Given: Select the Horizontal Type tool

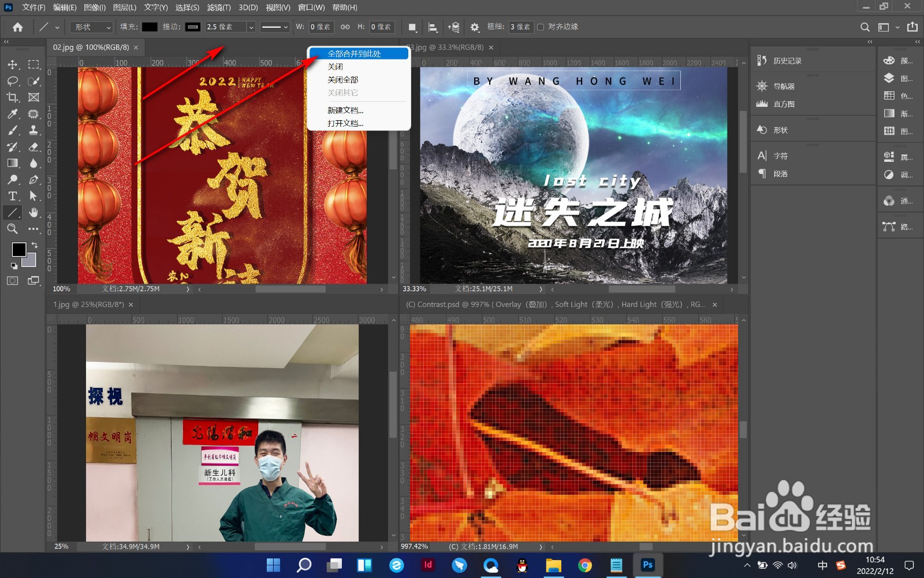Looking at the screenshot, I should click(13, 196).
